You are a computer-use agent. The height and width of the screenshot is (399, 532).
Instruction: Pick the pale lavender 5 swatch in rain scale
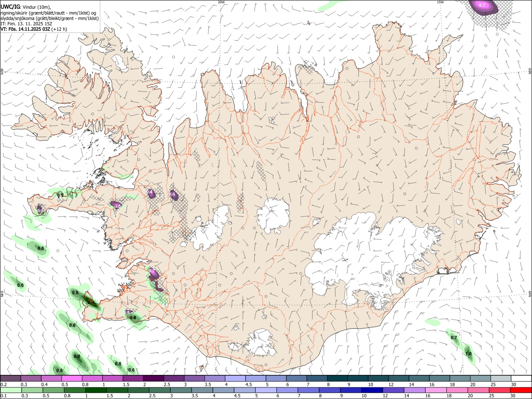pos(266,390)
